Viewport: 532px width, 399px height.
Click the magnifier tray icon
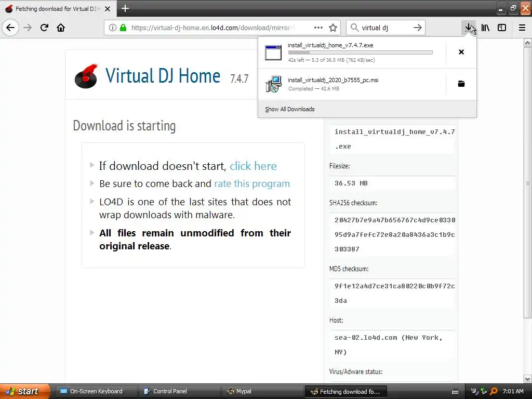click(x=494, y=391)
